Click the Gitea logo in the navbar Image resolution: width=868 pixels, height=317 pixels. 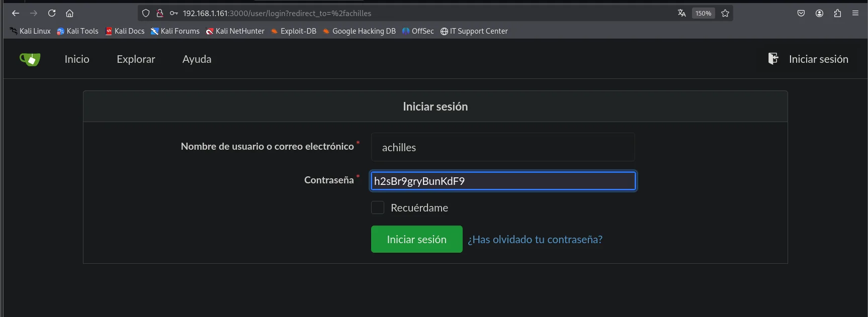pyautogui.click(x=30, y=59)
